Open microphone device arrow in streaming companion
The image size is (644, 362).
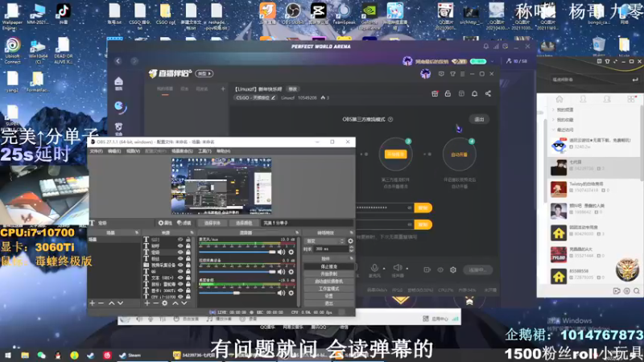pos(384,269)
